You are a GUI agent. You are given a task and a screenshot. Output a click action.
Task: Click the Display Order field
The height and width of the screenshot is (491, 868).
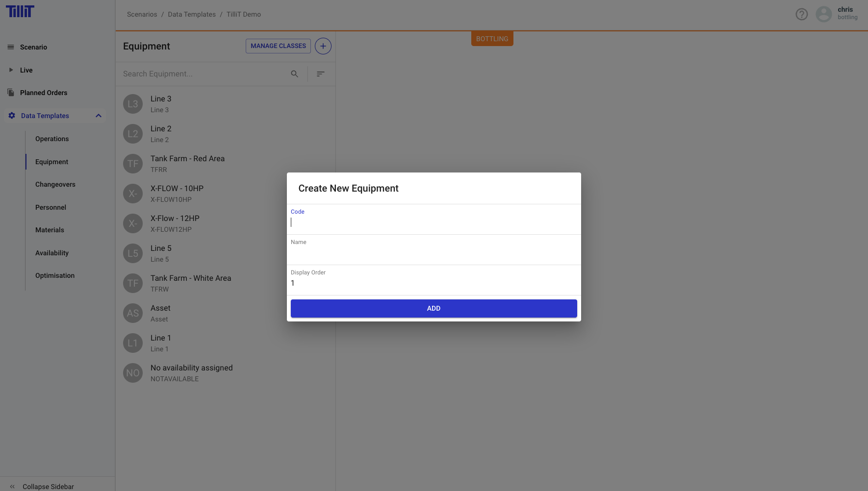(x=434, y=283)
